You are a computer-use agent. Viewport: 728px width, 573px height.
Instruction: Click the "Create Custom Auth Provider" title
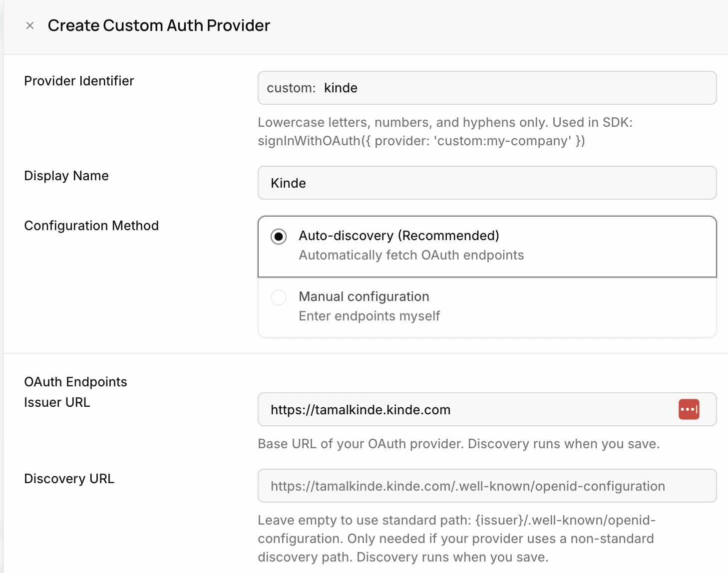(x=159, y=25)
